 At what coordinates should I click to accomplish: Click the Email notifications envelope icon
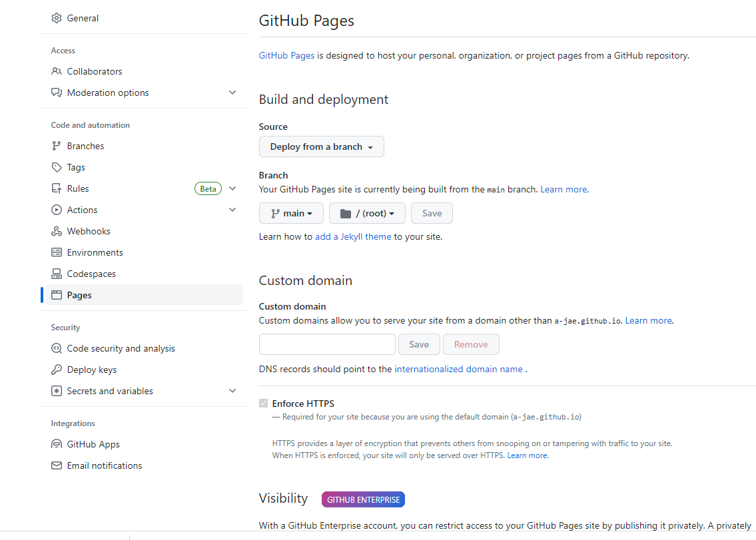click(x=57, y=465)
